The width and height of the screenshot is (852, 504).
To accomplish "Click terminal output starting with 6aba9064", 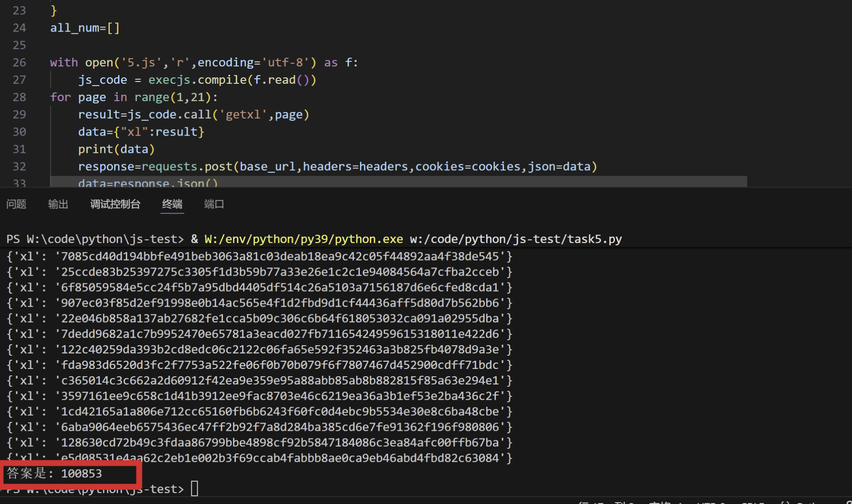I will click(259, 428).
